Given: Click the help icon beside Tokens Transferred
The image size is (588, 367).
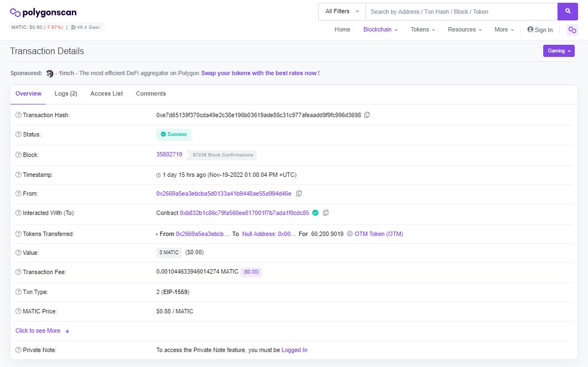Looking at the screenshot, I should [18, 234].
